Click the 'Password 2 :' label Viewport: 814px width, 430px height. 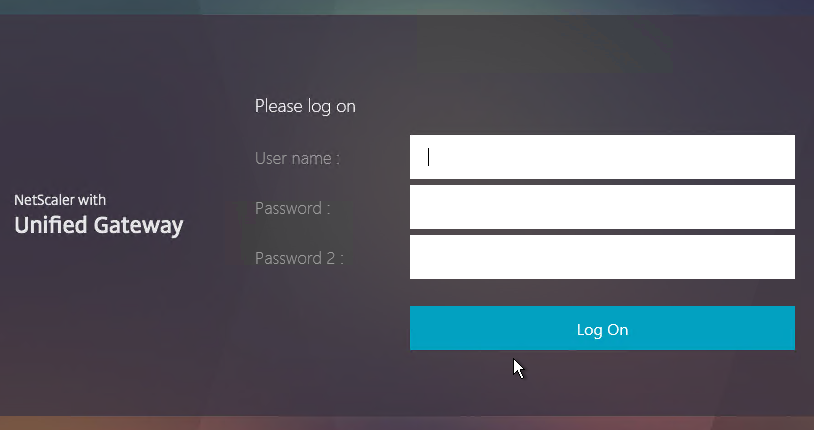(299, 258)
